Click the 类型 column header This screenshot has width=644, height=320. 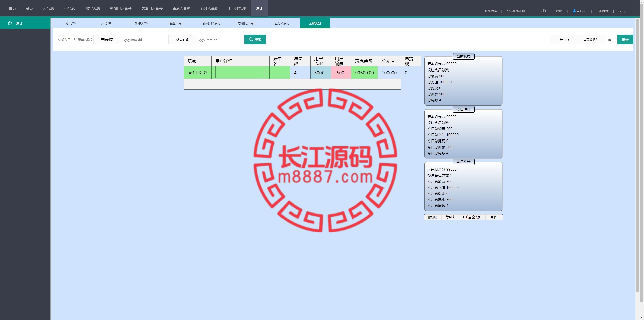click(x=450, y=217)
